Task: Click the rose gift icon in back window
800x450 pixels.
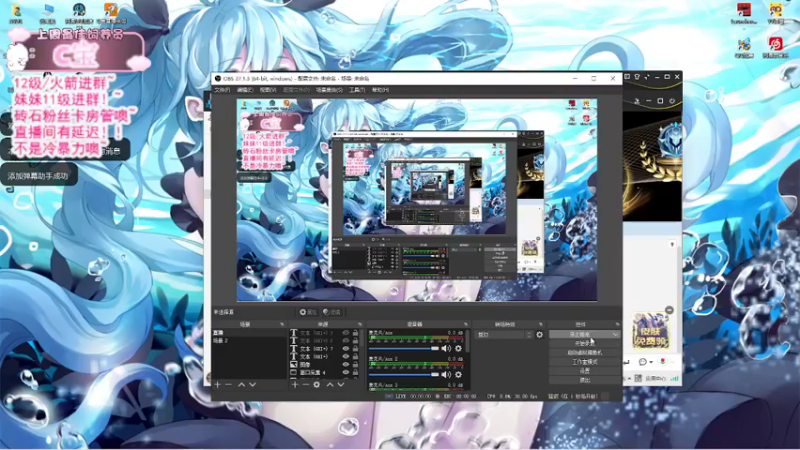Action: (x=662, y=362)
